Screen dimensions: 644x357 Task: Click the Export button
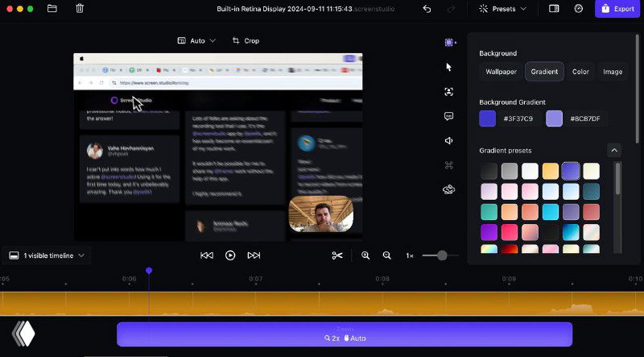pyautogui.click(x=617, y=9)
